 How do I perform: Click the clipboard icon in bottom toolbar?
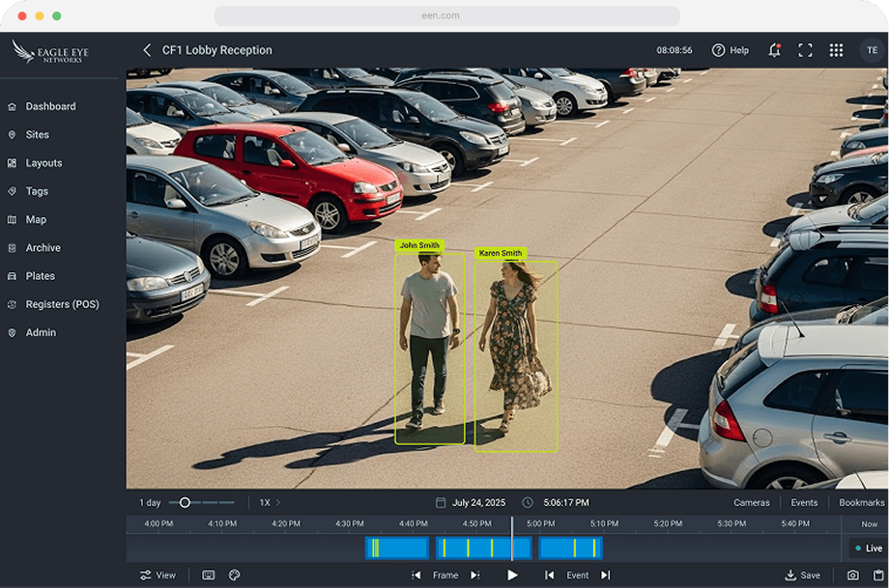tap(879, 574)
